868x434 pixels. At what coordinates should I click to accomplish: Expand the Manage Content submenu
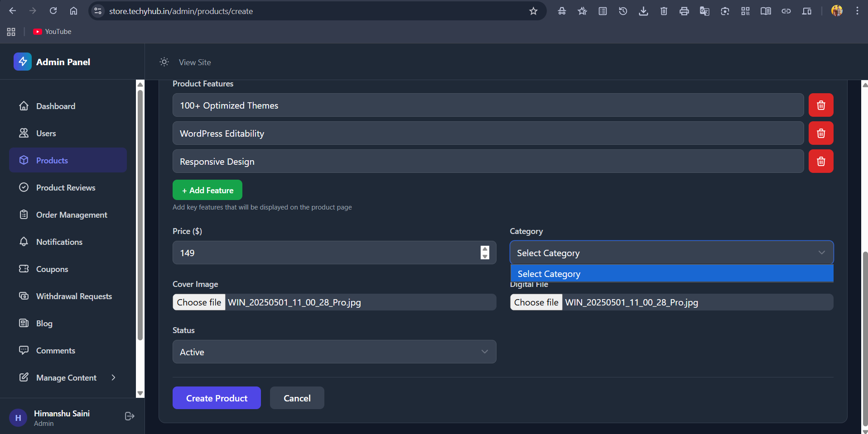point(113,377)
